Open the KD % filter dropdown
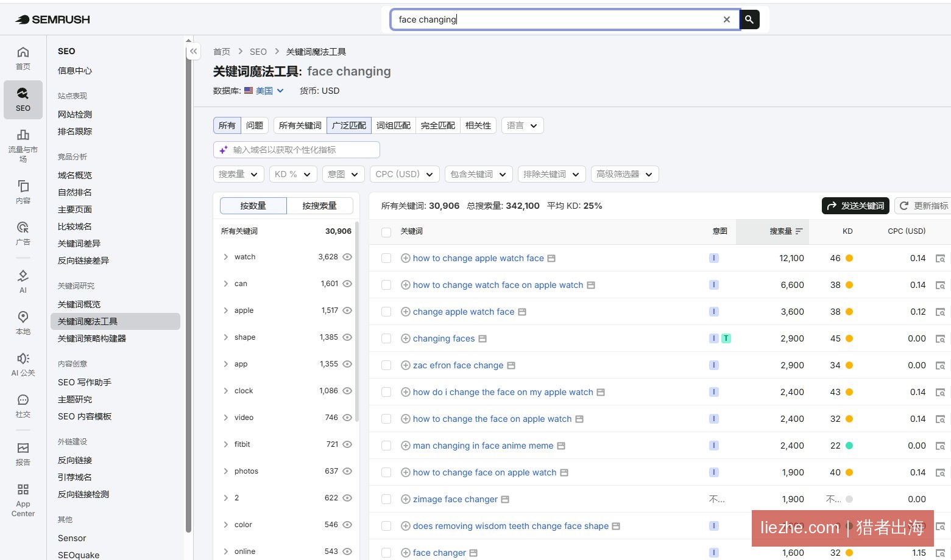Screen dimensions: 951x560 [293, 174]
